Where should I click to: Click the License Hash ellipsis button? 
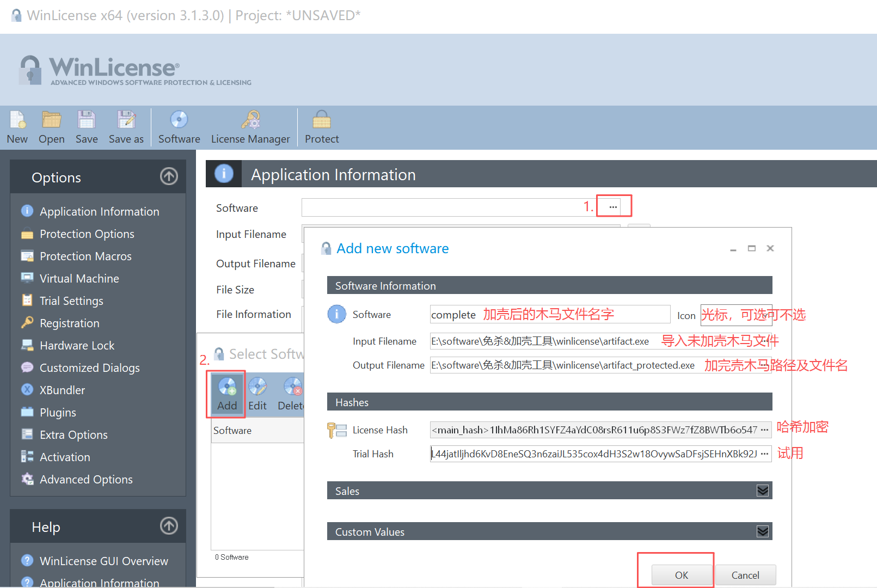click(765, 430)
